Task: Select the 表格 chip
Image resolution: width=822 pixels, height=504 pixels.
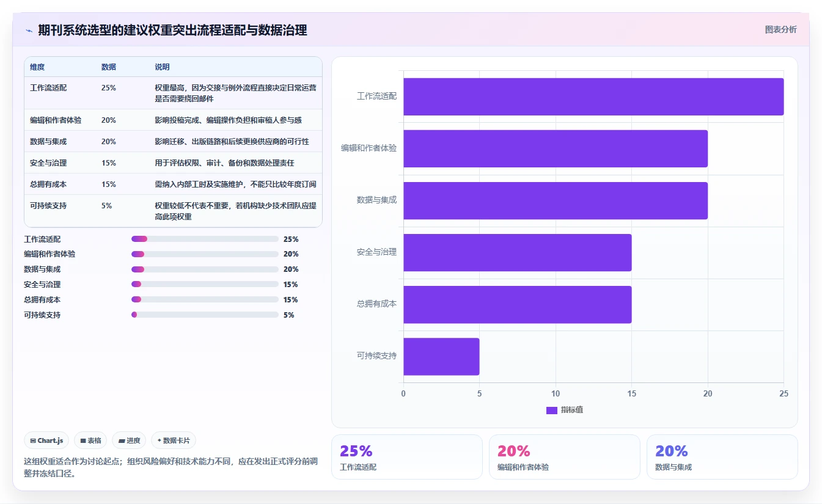Action: 90,440
